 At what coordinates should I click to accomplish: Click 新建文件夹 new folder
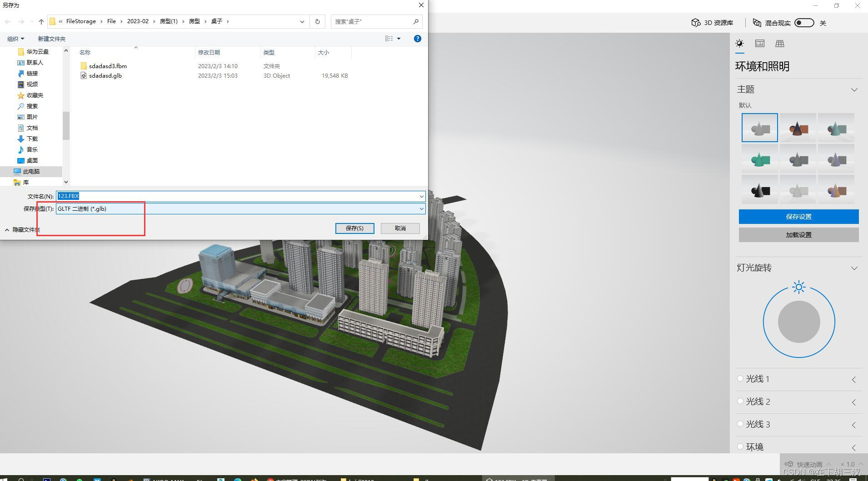(52, 39)
